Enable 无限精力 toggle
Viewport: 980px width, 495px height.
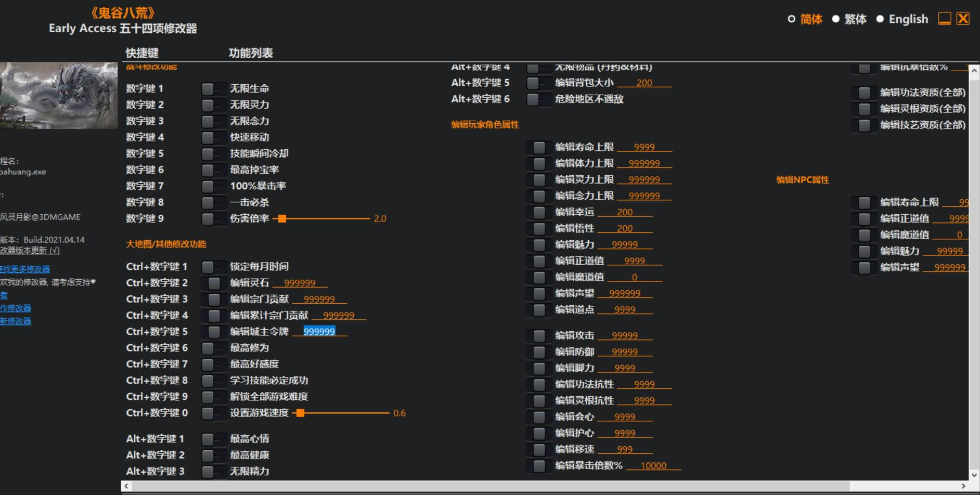[x=213, y=472]
